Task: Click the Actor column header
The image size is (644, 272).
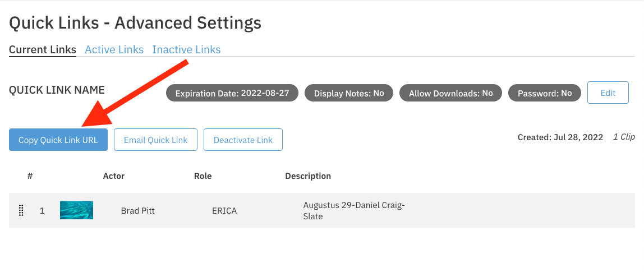Action: (x=114, y=176)
